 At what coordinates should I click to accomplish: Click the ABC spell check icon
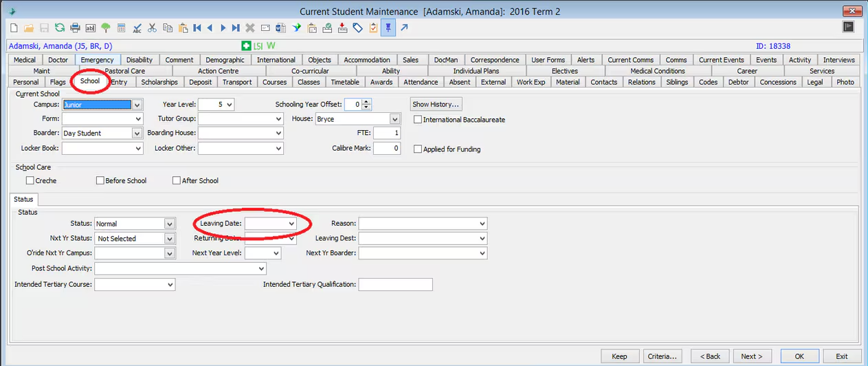coord(137,28)
